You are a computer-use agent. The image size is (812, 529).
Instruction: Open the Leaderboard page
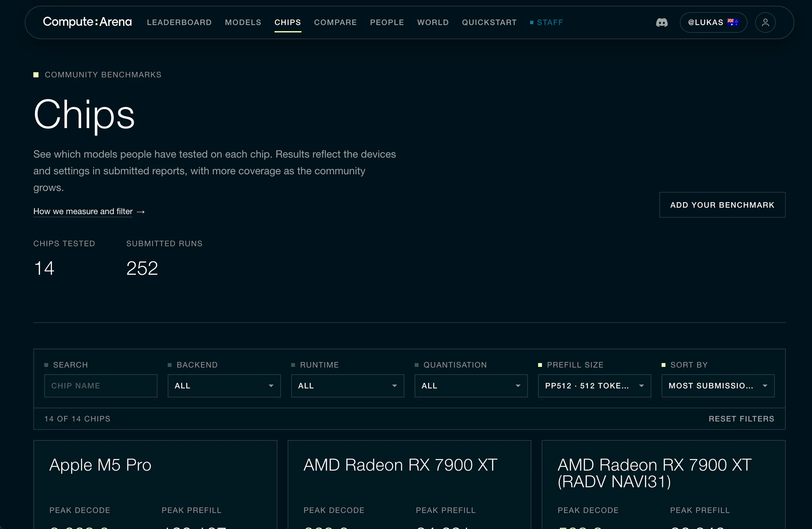(180, 22)
